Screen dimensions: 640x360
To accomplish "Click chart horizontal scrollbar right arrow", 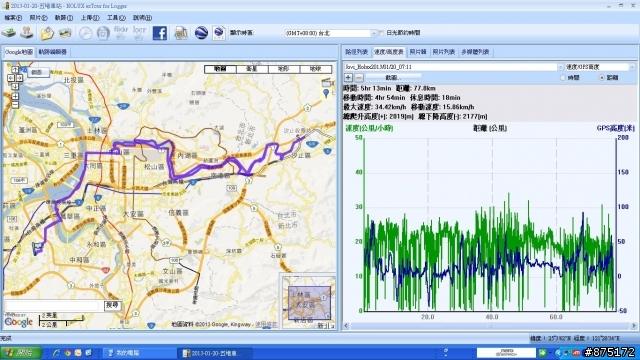I will 634,326.
